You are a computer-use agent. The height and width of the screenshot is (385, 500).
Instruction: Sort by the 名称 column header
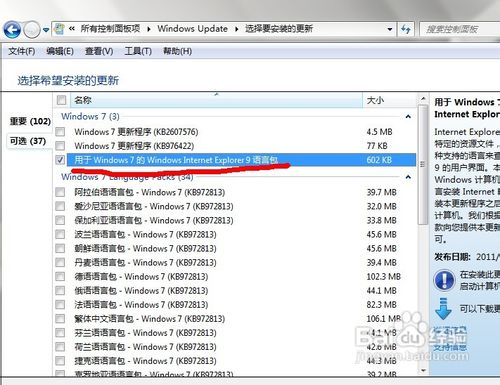tap(215, 100)
